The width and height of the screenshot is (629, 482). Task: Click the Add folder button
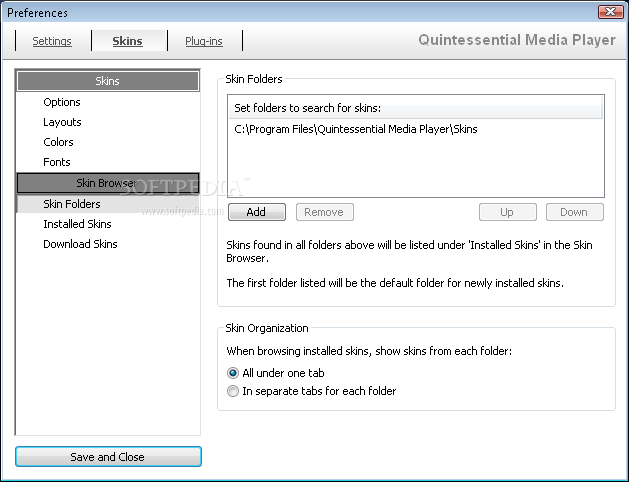pos(257,212)
